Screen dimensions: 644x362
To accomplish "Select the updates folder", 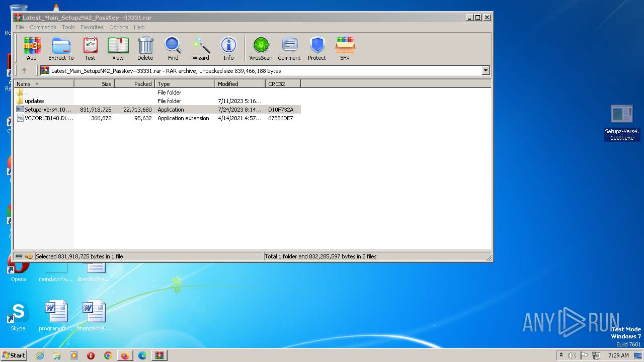I will pyautogui.click(x=157, y=101).
